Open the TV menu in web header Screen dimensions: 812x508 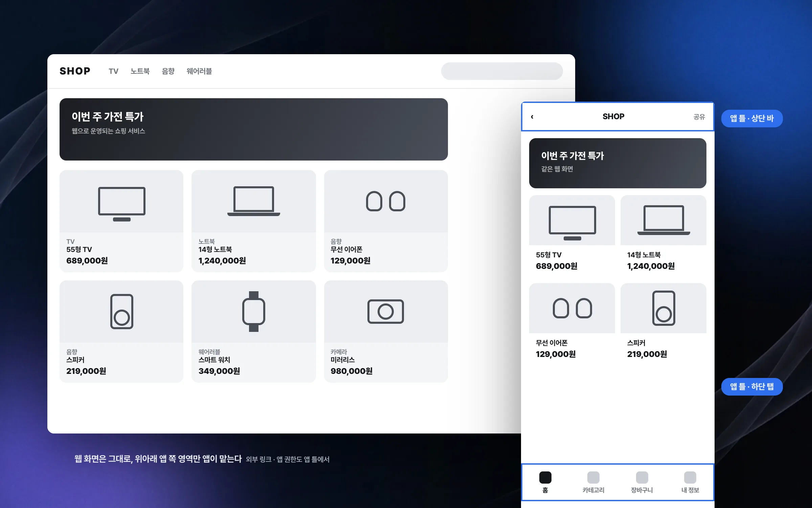click(114, 71)
